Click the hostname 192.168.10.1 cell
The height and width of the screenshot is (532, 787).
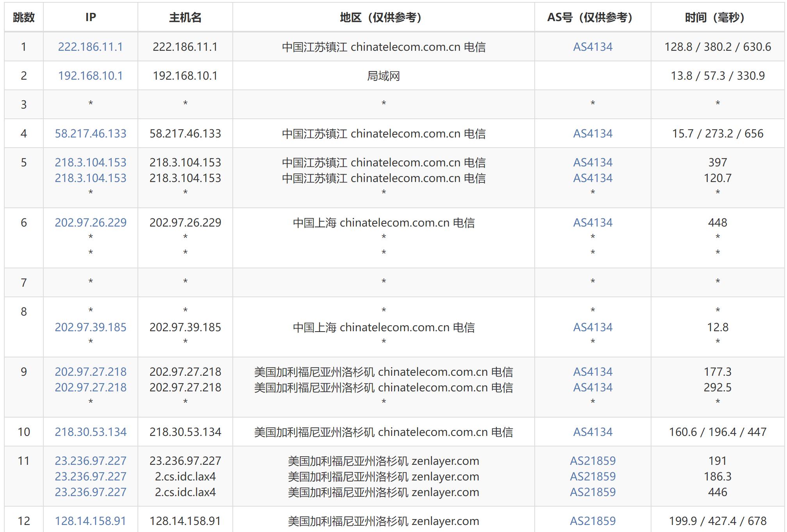pyautogui.click(x=185, y=76)
